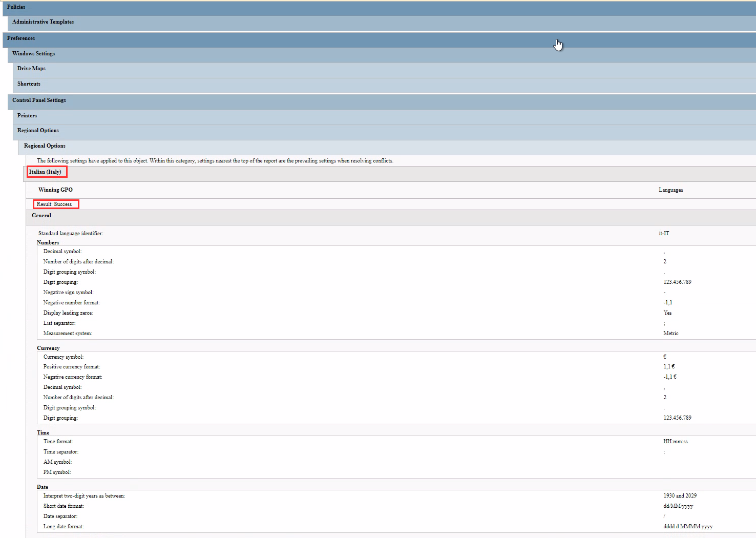
Task: Expand the Drive Maps section
Action: (x=384, y=70)
